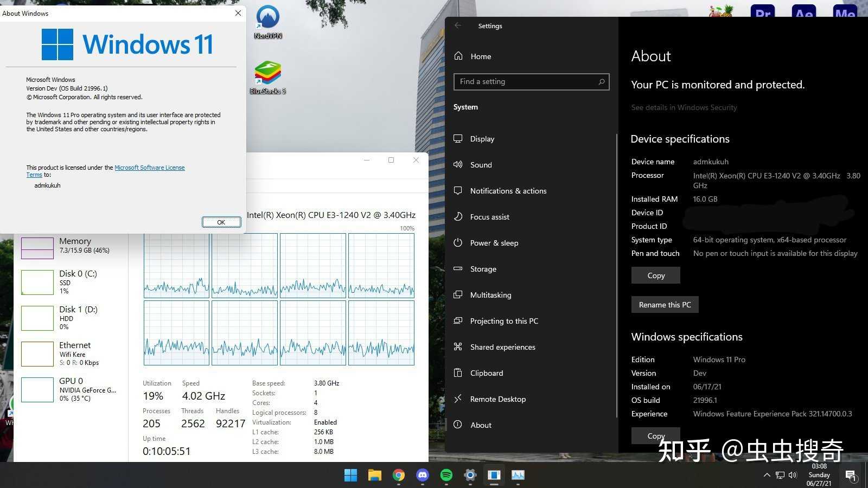Click the 0:10:05:51 up time value
This screenshot has height=488, width=868.
(x=167, y=451)
